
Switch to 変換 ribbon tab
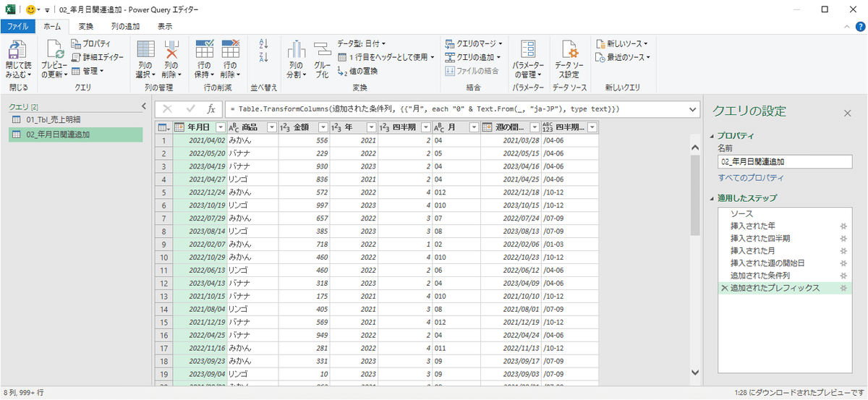coord(86,26)
